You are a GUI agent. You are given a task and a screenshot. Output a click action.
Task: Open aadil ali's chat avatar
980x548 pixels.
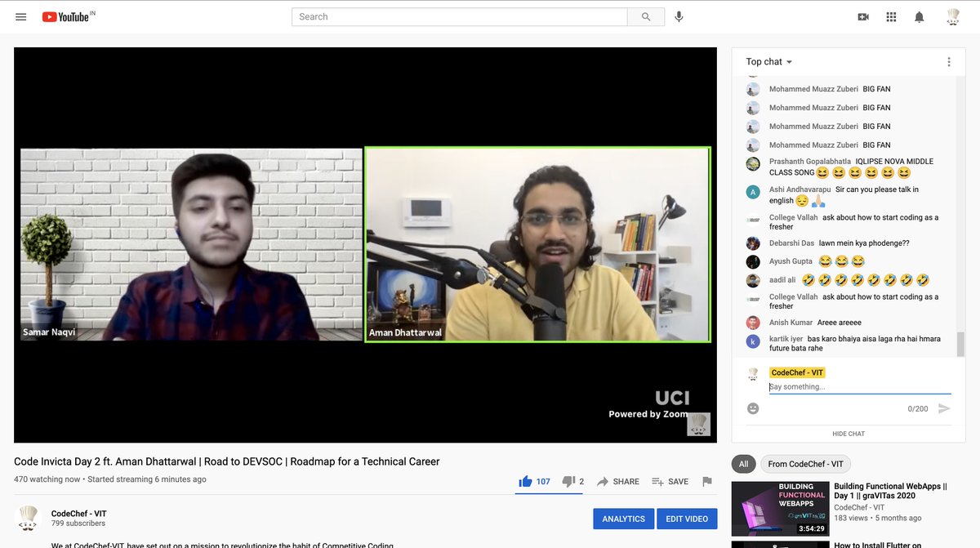pos(753,280)
